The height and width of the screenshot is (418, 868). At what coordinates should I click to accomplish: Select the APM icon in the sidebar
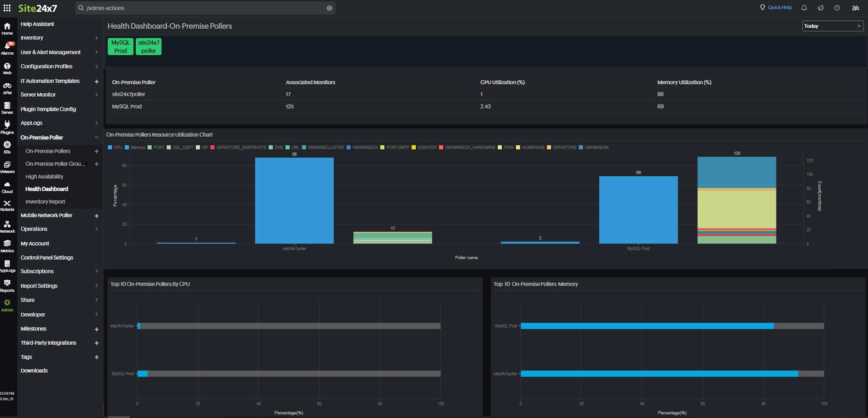pos(7,88)
